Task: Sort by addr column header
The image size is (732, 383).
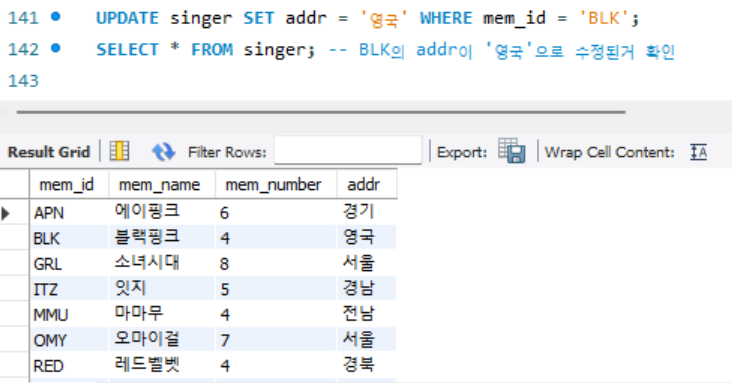Action: click(367, 184)
